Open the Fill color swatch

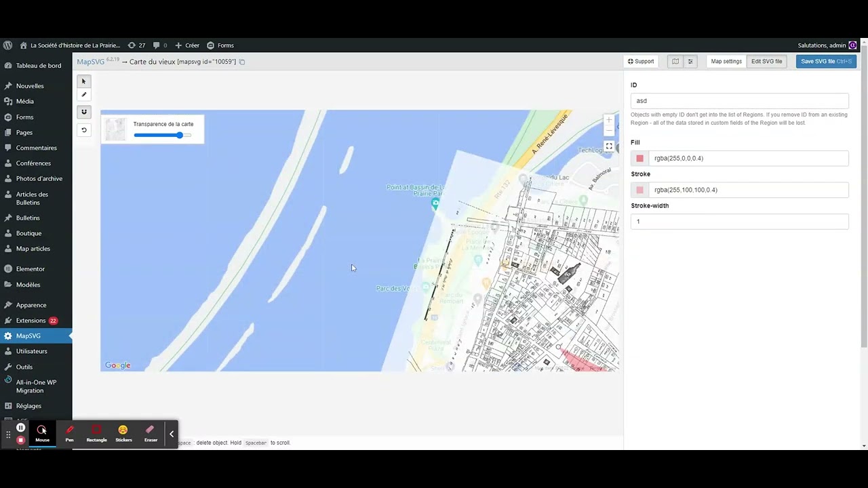(x=639, y=159)
